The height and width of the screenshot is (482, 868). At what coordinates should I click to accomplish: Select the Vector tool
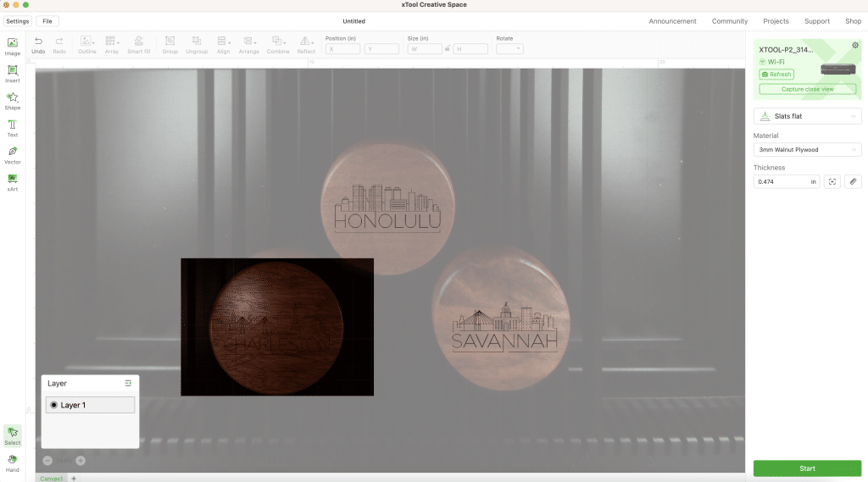(12, 155)
